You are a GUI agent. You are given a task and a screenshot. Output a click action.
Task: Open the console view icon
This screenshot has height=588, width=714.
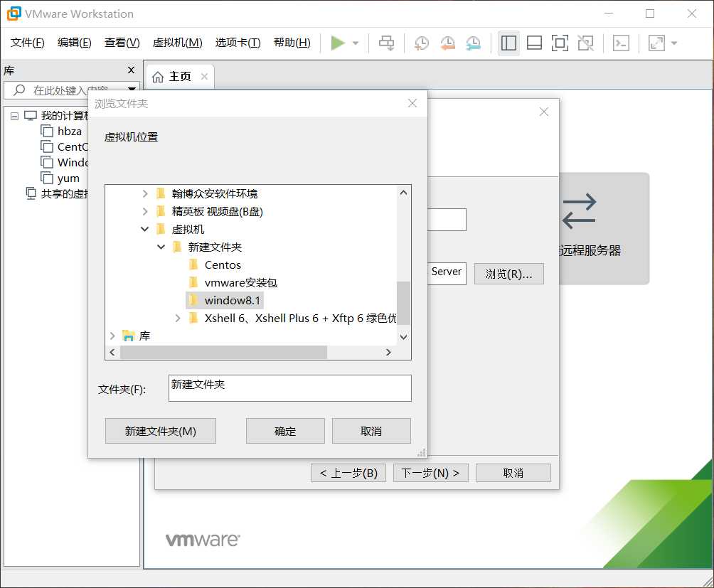[621, 43]
